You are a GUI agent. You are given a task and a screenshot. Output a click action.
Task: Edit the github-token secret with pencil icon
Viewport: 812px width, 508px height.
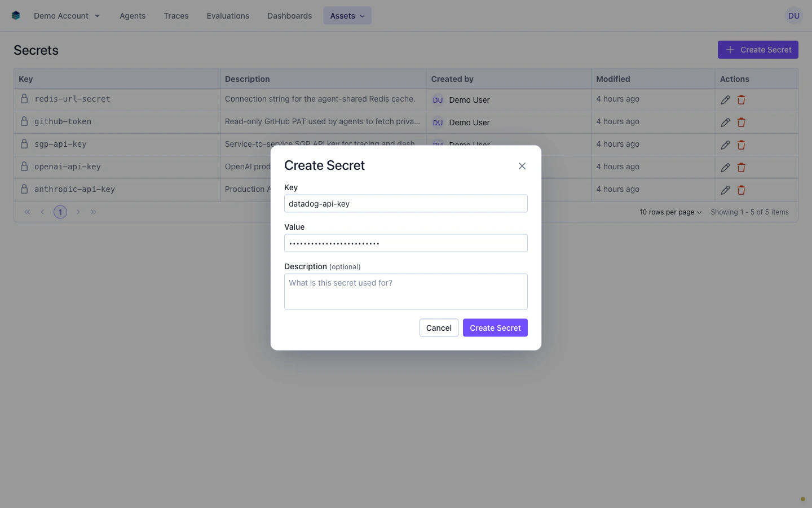(725, 122)
